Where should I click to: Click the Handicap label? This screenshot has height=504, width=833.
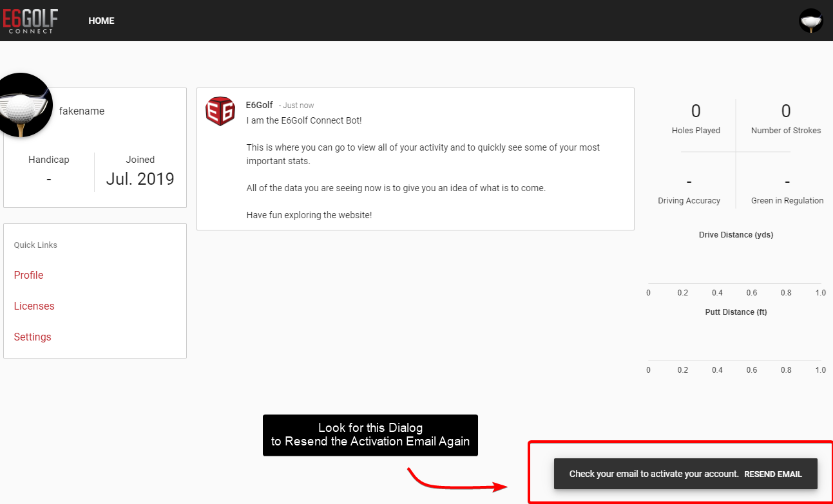pyautogui.click(x=49, y=160)
